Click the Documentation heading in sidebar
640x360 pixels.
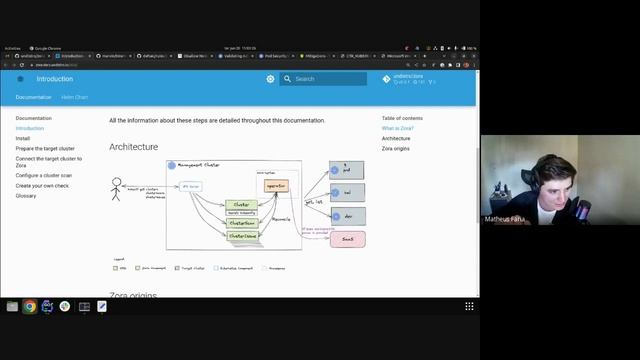pyautogui.click(x=33, y=118)
